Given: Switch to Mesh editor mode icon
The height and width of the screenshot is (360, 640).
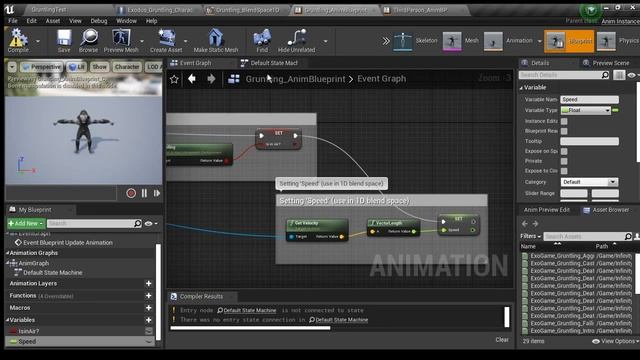Looking at the screenshot, I should tap(452, 41).
